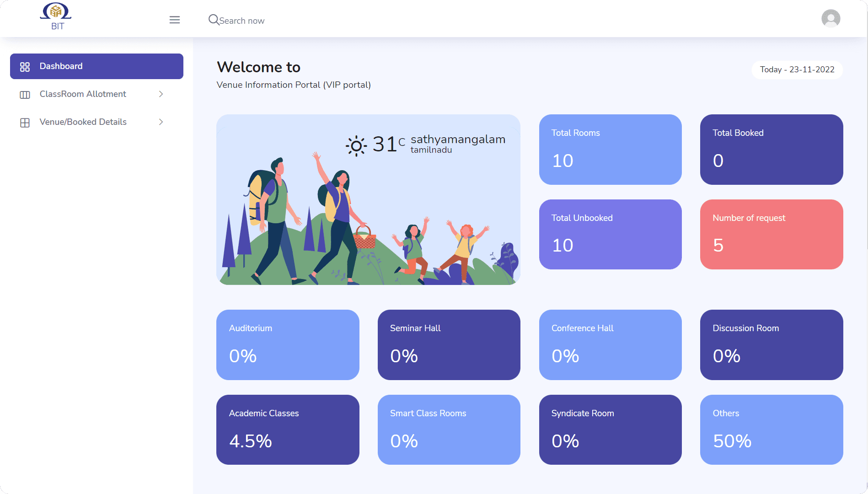
Task: Click 'Venue Information Portal (VIP portal)' text
Action: click(x=294, y=85)
